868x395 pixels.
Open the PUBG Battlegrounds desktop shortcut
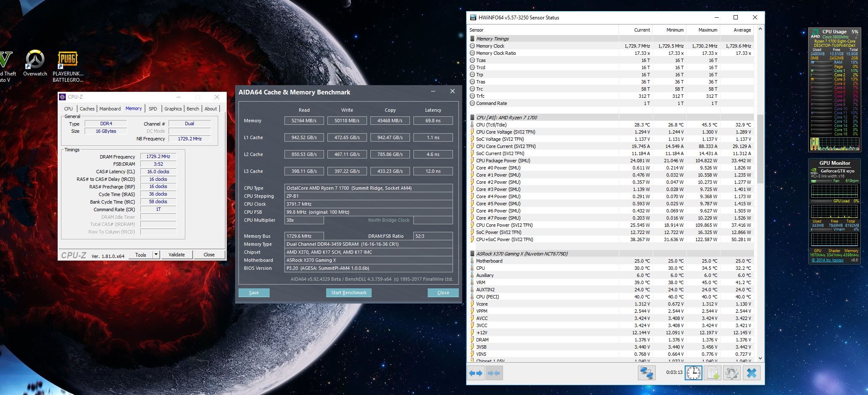point(68,66)
